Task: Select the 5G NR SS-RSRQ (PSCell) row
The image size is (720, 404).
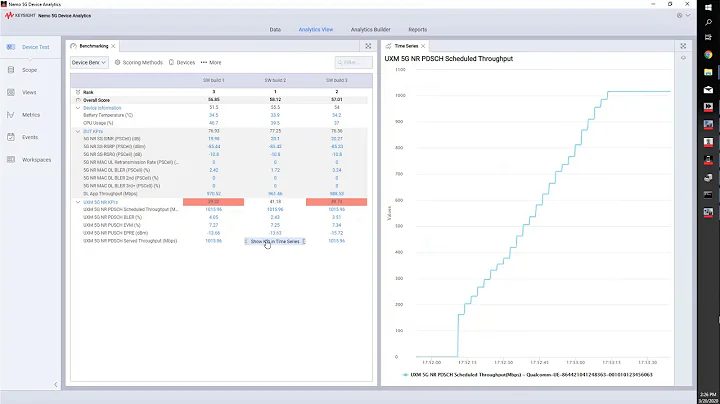Action: pyautogui.click(x=112, y=154)
